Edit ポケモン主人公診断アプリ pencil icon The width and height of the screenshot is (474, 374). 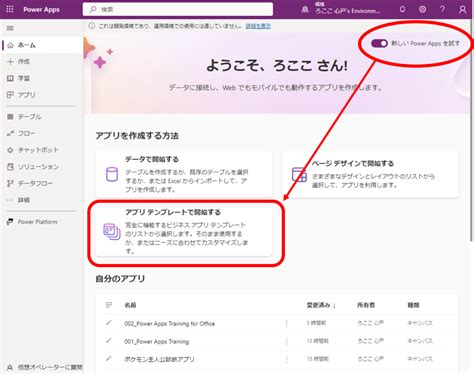109,359
